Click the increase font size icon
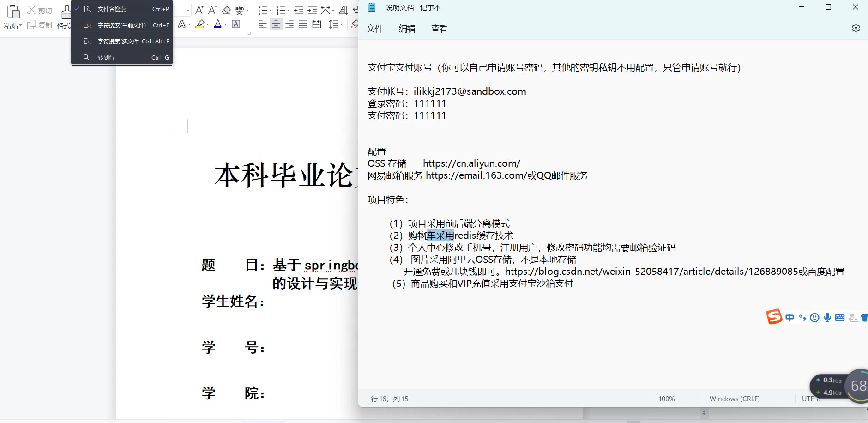The height and width of the screenshot is (423, 868). point(199,10)
